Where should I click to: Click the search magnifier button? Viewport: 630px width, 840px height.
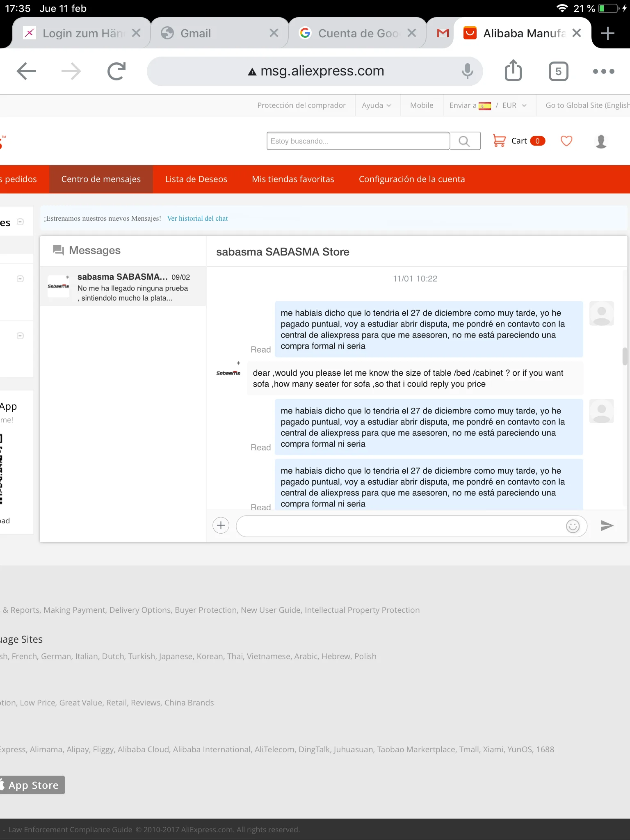[x=465, y=141]
